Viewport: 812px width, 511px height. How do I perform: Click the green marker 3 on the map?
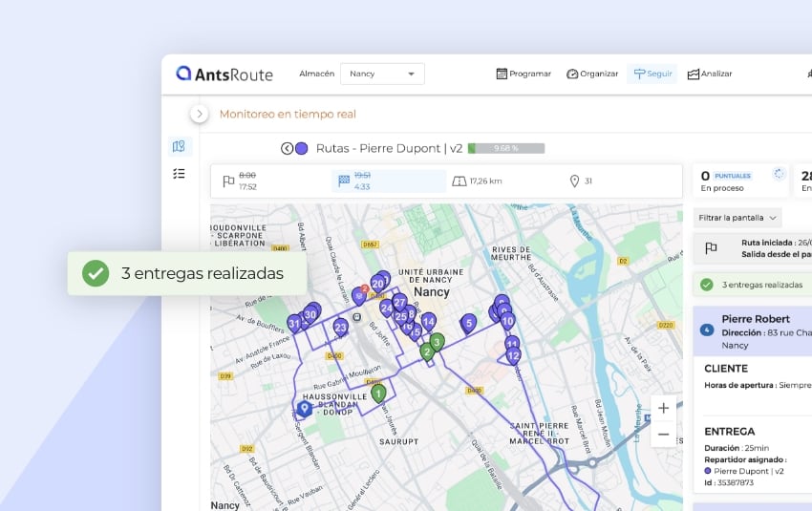tap(437, 341)
